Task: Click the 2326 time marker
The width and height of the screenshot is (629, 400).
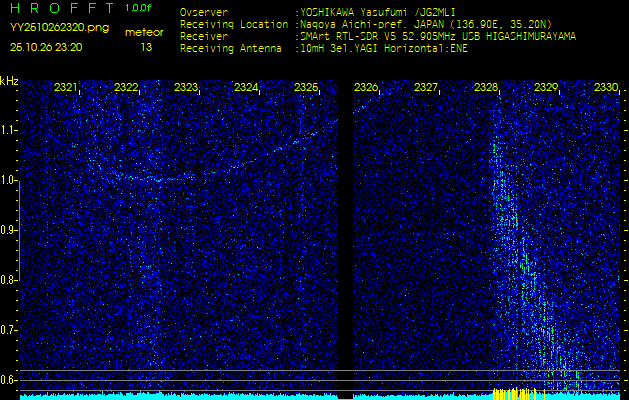Action: point(366,87)
